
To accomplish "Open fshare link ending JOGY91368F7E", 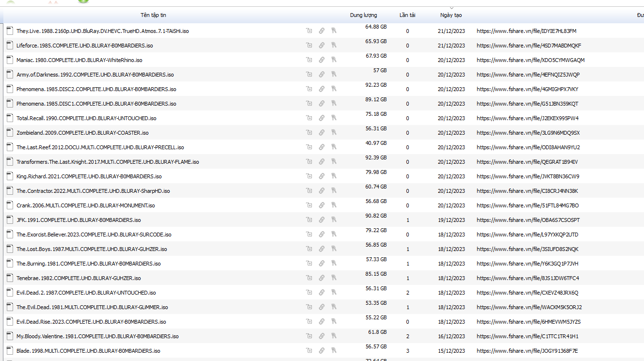I will pos(527,351).
